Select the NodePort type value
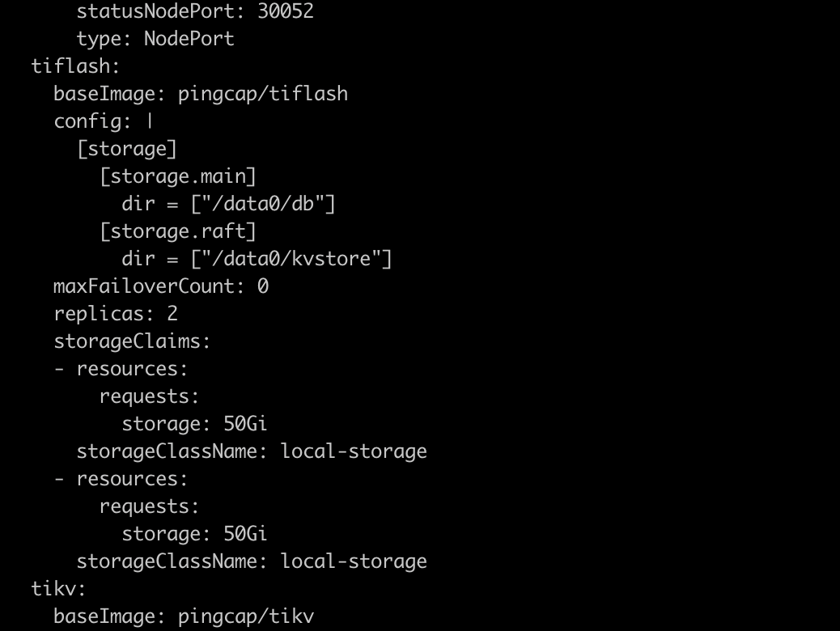The width and height of the screenshot is (840, 631). [x=189, y=39]
